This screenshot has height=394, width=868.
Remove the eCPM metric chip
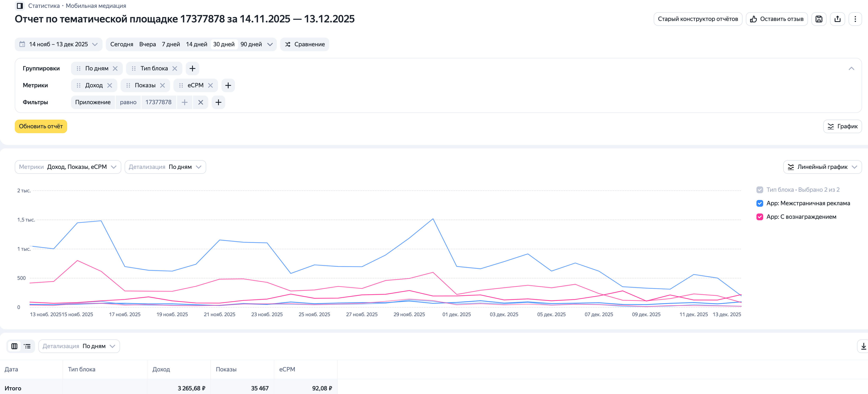(x=211, y=85)
